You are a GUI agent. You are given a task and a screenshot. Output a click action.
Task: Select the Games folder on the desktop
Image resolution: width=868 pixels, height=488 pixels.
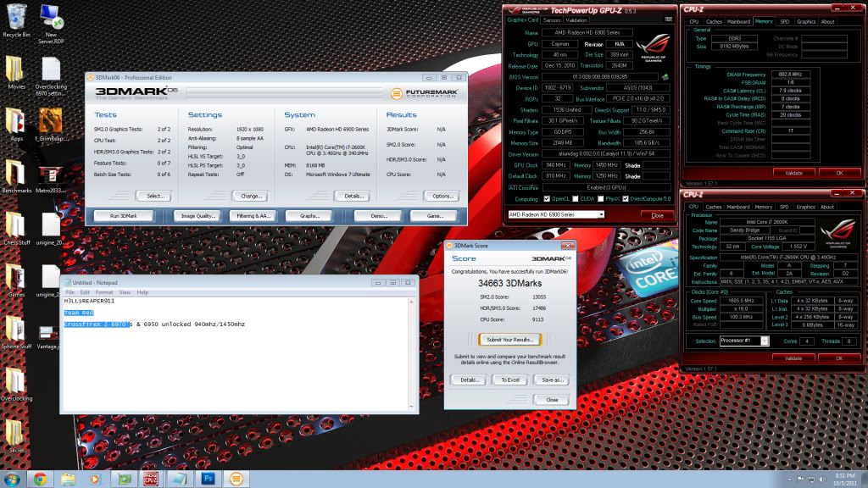coord(16,280)
